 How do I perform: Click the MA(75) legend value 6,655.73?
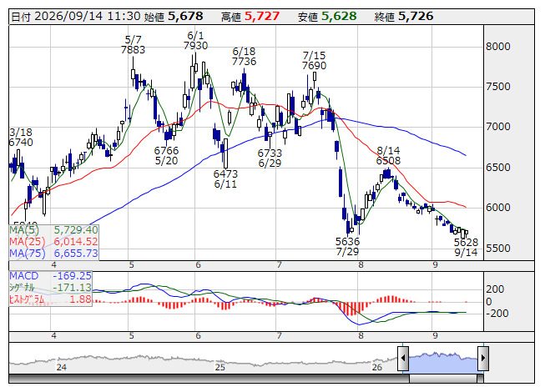[76, 253]
